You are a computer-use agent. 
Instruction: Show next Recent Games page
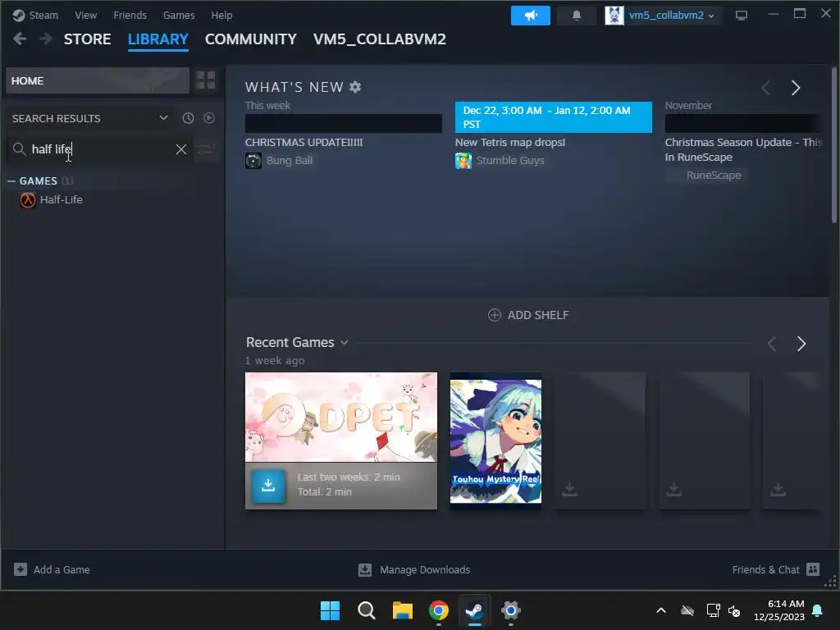801,344
